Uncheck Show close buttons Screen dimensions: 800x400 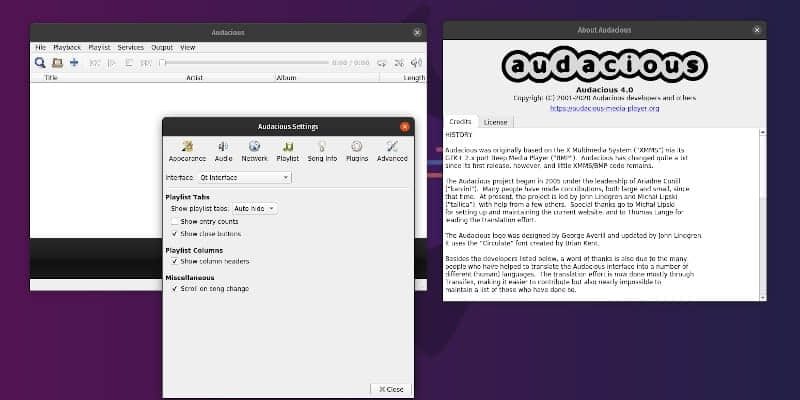(174, 234)
